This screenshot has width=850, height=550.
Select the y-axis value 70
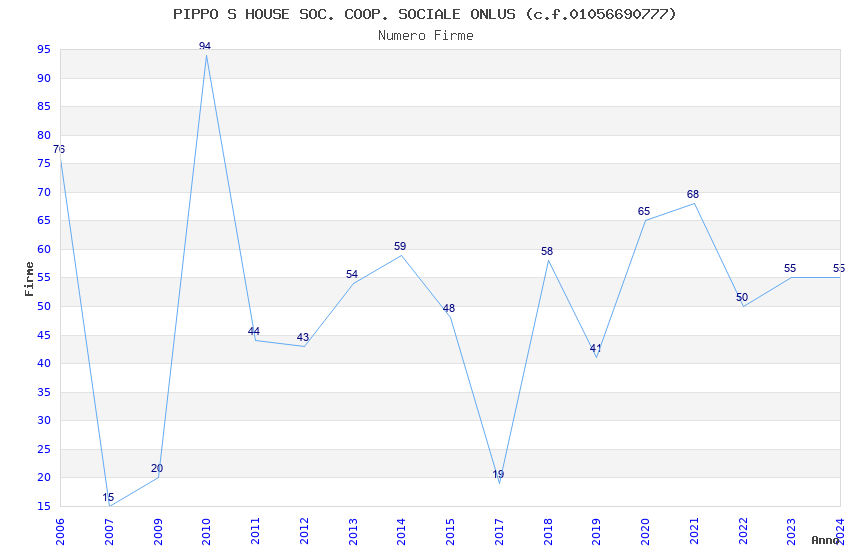(x=44, y=192)
